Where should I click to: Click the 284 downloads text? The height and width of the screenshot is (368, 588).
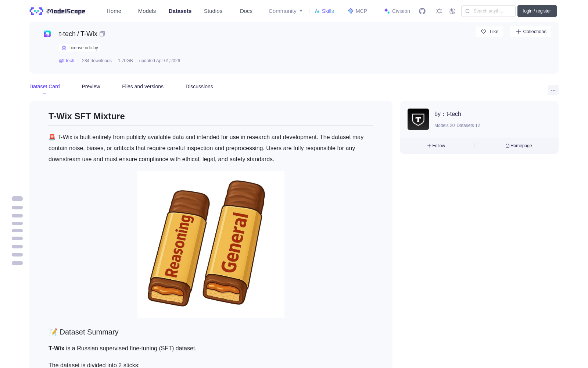click(x=97, y=61)
